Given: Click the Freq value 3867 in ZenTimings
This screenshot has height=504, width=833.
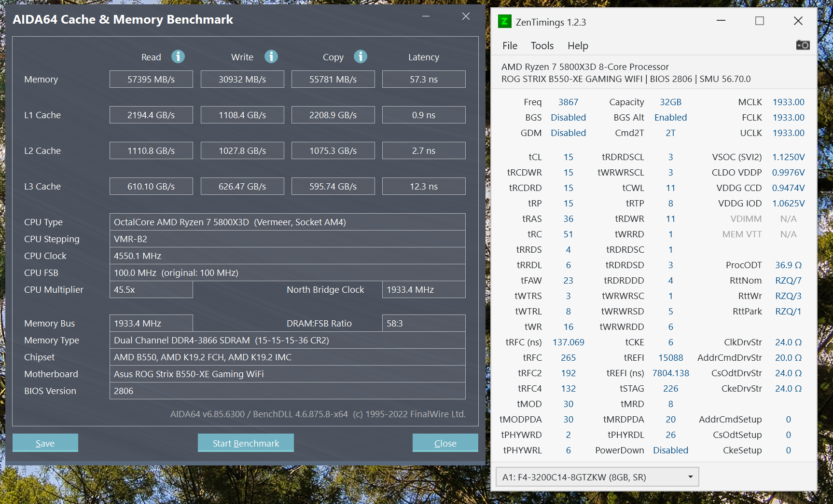Looking at the screenshot, I should (568, 102).
